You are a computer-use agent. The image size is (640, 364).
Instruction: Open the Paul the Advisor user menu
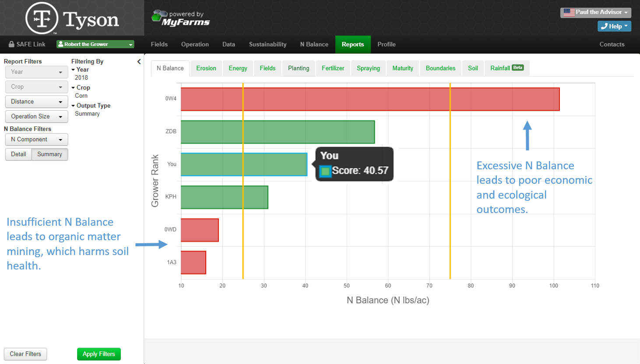595,12
